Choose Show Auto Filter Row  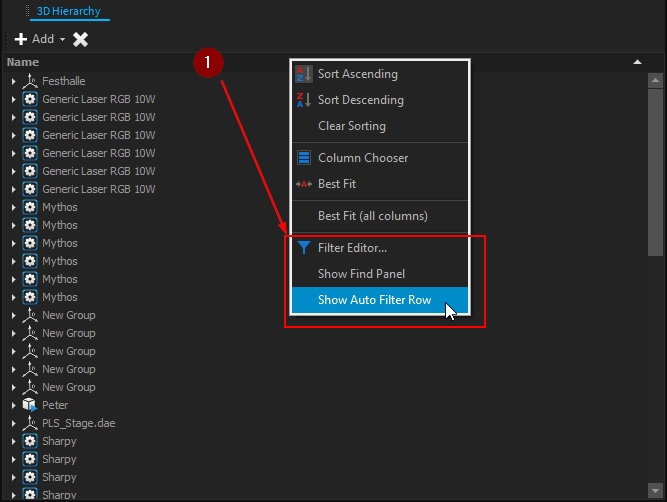375,300
